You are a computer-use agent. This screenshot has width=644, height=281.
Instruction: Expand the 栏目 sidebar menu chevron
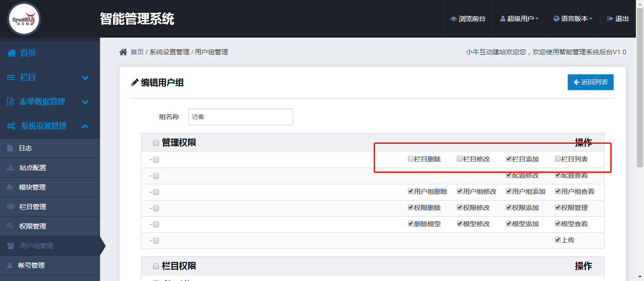coord(85,78)
